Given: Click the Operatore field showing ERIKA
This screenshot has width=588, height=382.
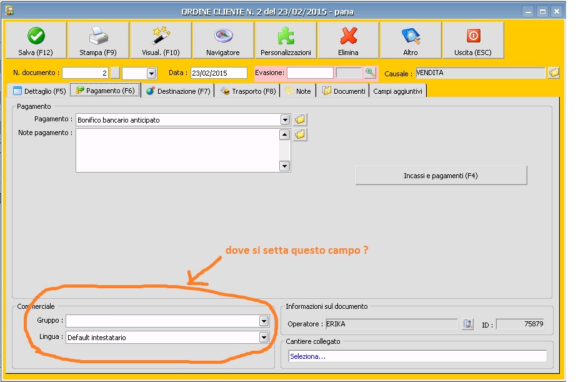Looking at the screenshot, I should [x=391, y=324].
